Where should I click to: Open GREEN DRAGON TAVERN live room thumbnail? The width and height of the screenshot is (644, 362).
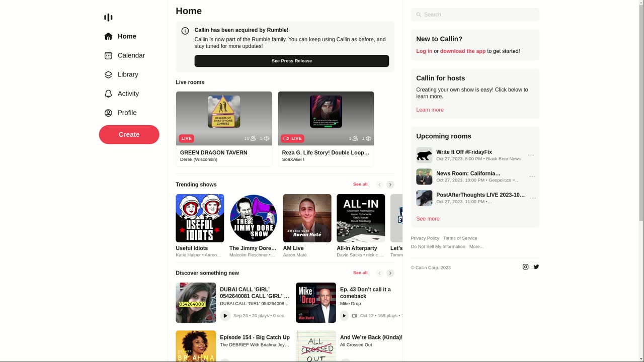click(x=224, y=119)
